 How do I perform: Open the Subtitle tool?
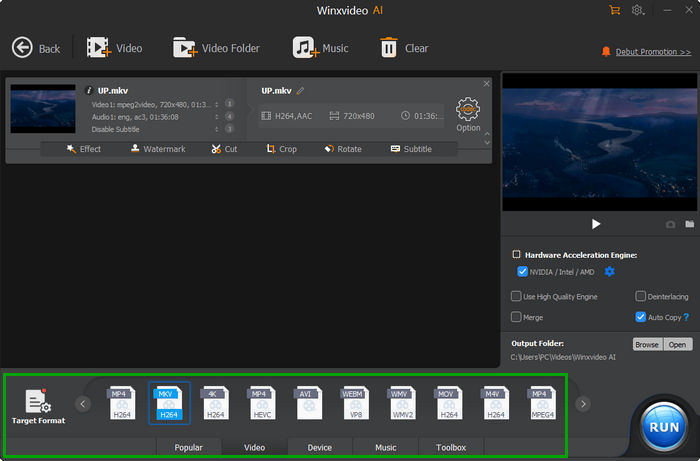(x=411, y=149)
